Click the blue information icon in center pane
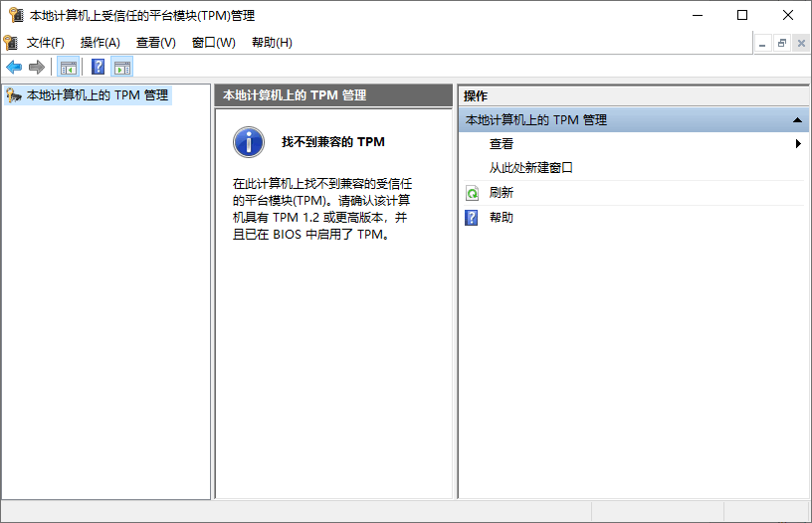812x523 pixels. click(249, 142)
